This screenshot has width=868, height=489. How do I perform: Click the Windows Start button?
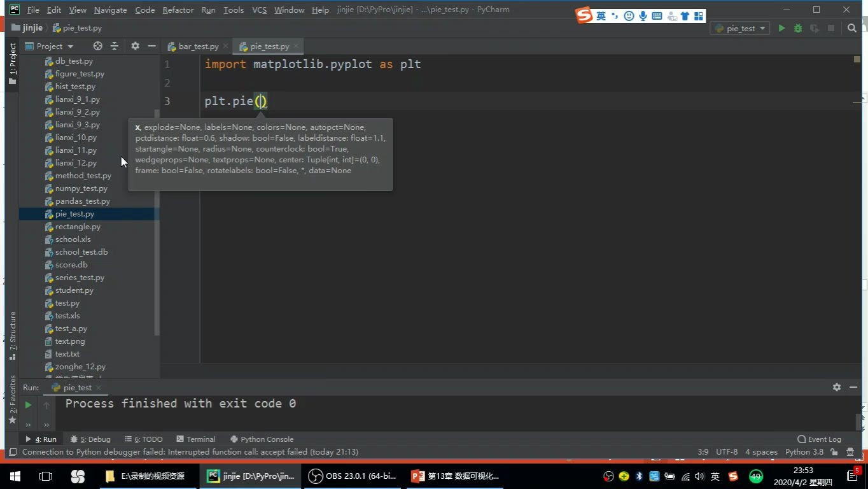click(15, 476)
